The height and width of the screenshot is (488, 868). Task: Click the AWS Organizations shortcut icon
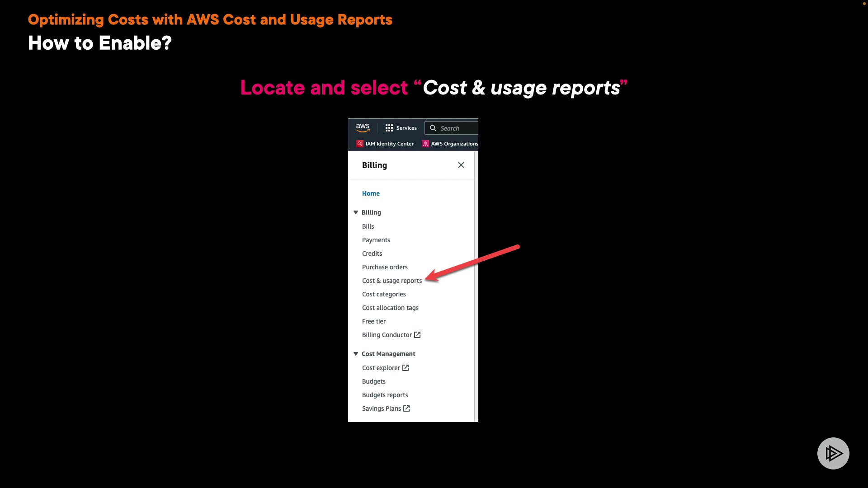click(425, 144)
